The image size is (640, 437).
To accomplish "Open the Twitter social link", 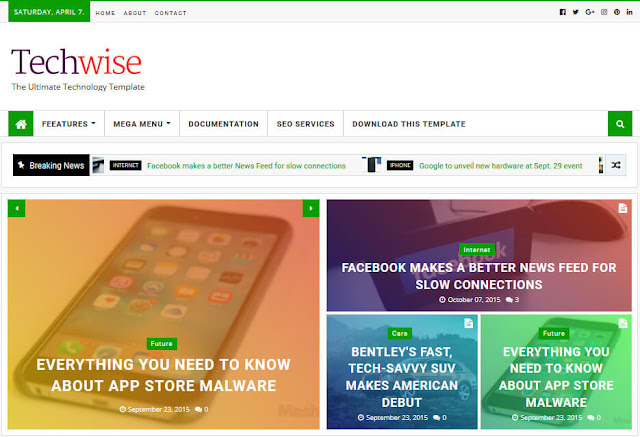I will [576, 12].
